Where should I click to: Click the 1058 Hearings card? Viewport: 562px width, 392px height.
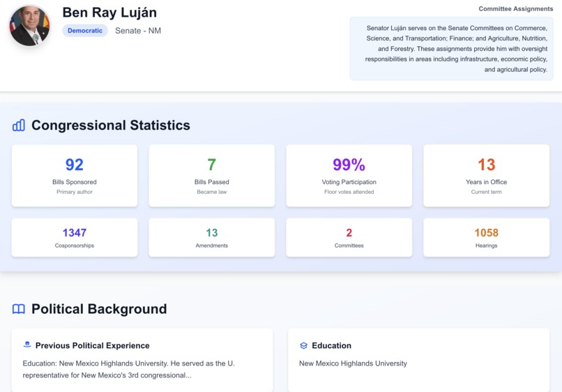[x=487, y=237]
